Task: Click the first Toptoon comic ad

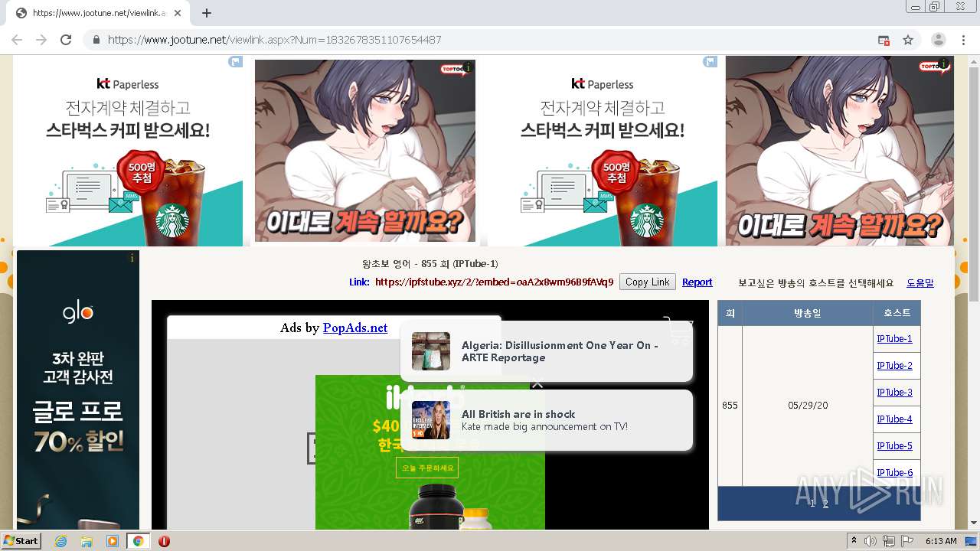Action: coord(365,152)
